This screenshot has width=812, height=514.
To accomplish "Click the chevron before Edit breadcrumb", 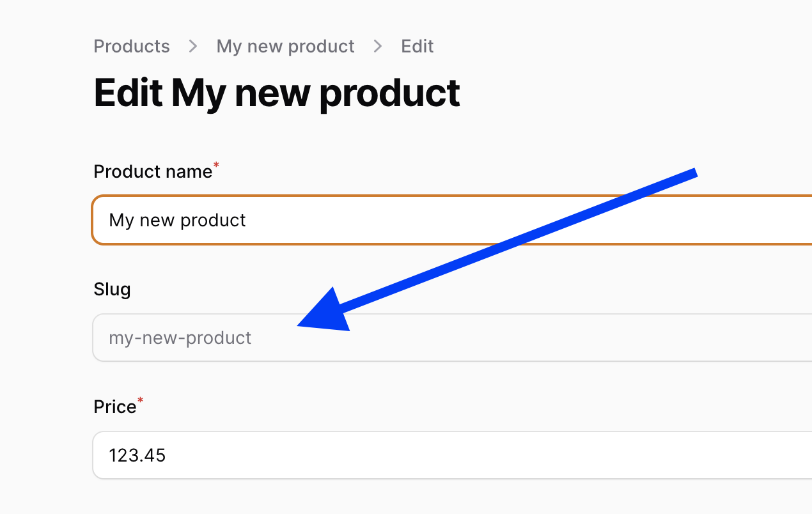I will tap(378, 46).
